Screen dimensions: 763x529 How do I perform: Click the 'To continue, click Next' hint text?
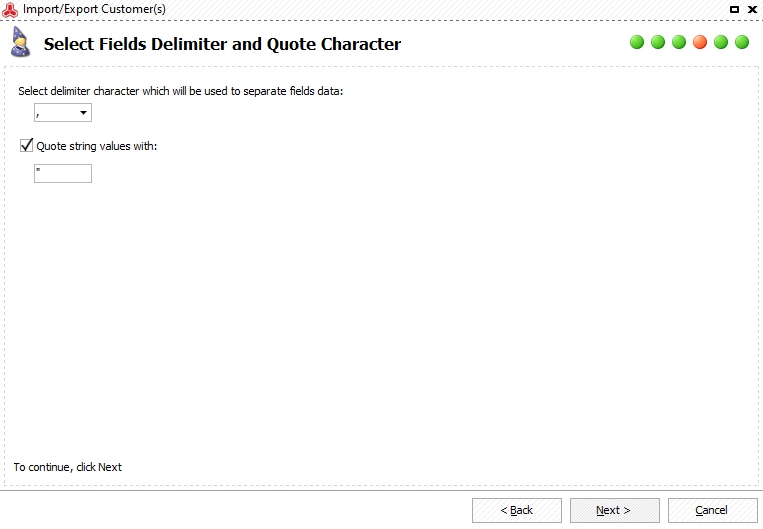point(68,467)
